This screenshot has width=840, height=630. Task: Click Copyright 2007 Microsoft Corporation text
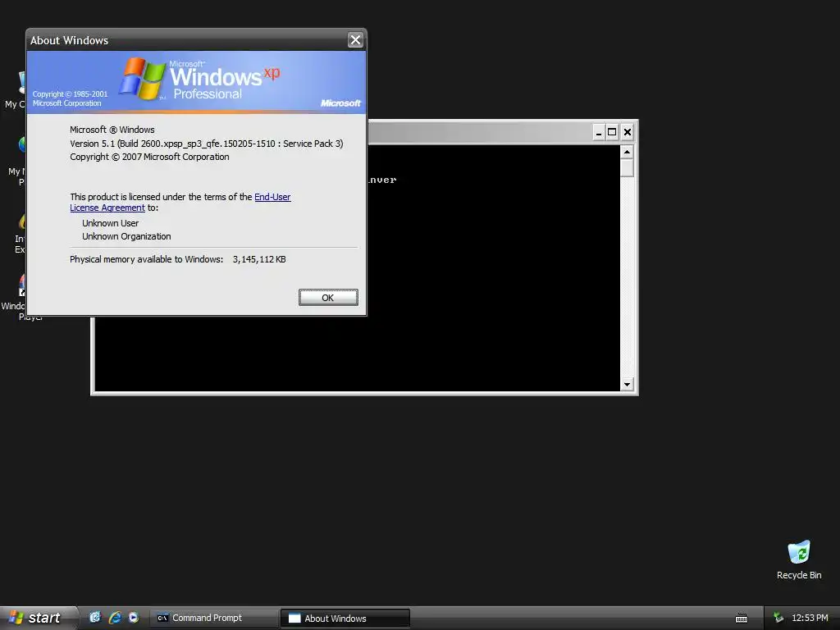149,157
